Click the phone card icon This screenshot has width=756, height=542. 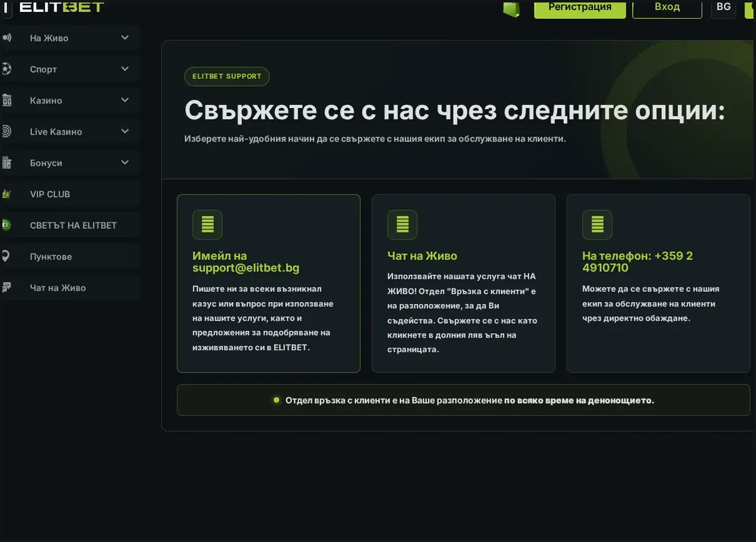(x=597, y=224)
